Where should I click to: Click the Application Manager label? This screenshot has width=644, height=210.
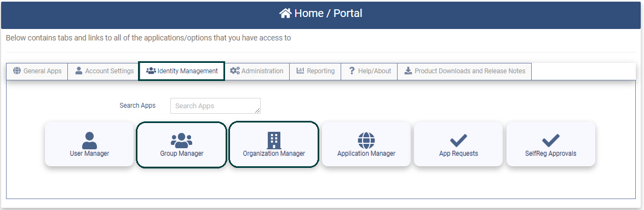coord(366,154)
